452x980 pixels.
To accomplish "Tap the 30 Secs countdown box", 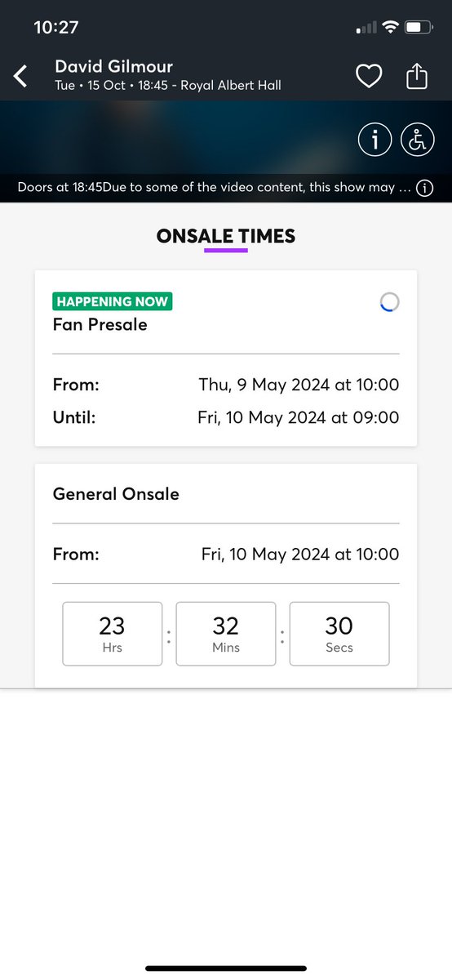I will pyautogui.click(x=339, y=634).
